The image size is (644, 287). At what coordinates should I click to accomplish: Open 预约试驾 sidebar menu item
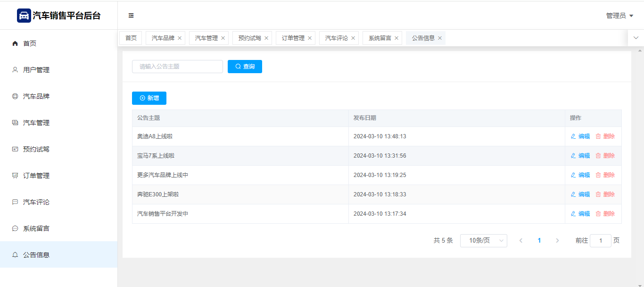pos(36,149)
